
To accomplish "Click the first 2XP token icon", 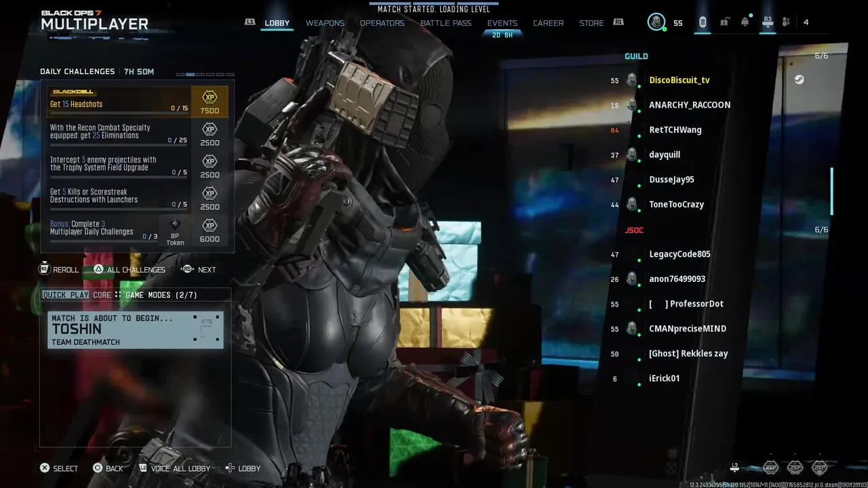I will (770, 467).
